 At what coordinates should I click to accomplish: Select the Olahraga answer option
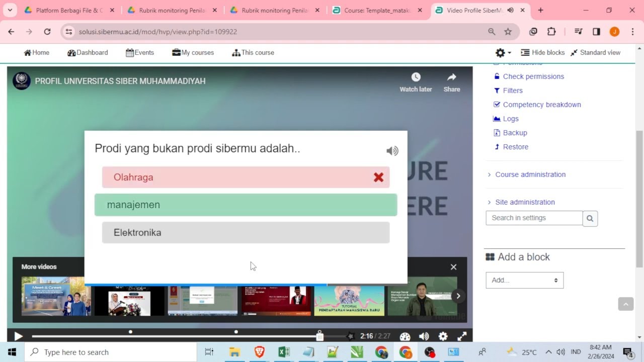pyautogui.click(x=246, y=177)
